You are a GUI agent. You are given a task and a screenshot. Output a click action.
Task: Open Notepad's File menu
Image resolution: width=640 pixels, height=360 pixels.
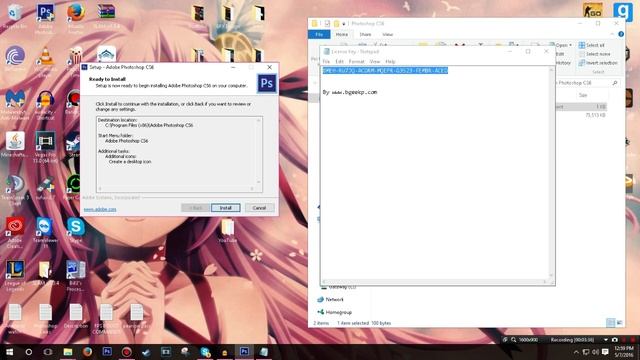coord(326,61)
